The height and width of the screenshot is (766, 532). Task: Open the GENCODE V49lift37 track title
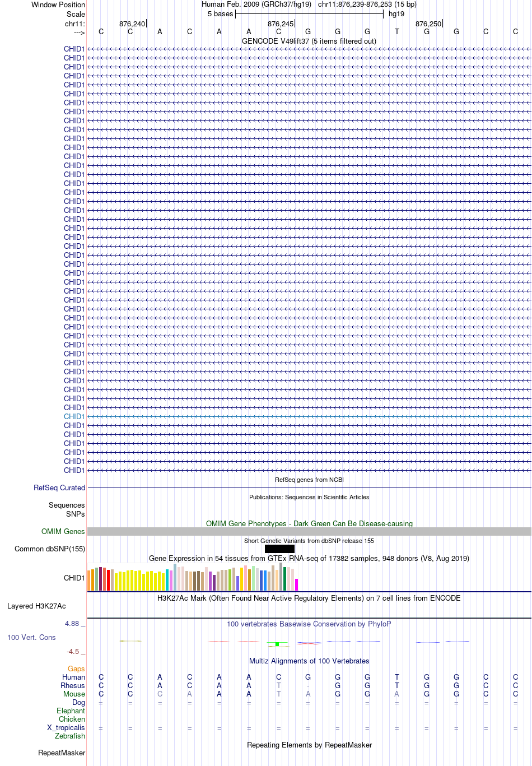pyautogui.click(x=309, y=41)
